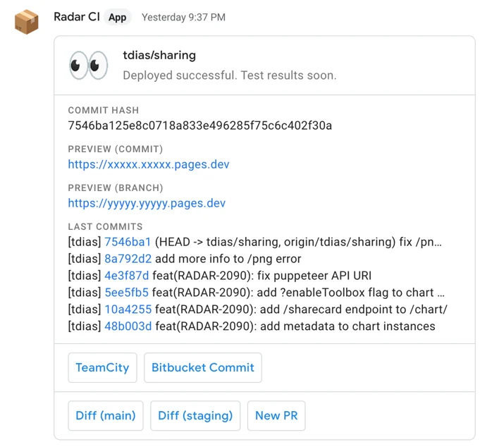Click the Diff (main) button
Image resolution: width=504 pixels, height=447 pixels.
click(x=106, y=415)
